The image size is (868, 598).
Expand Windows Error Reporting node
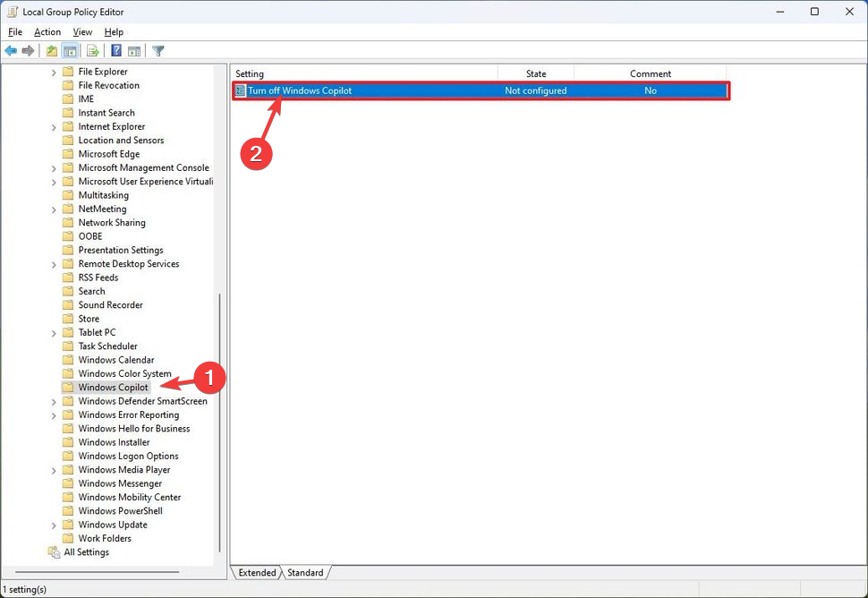tap(54, 415)
